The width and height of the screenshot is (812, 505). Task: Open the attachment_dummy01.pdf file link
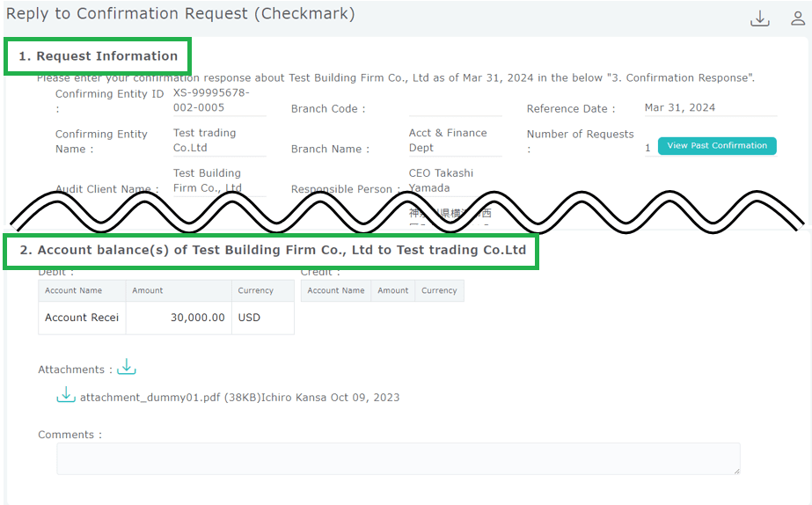click(150, 398)
